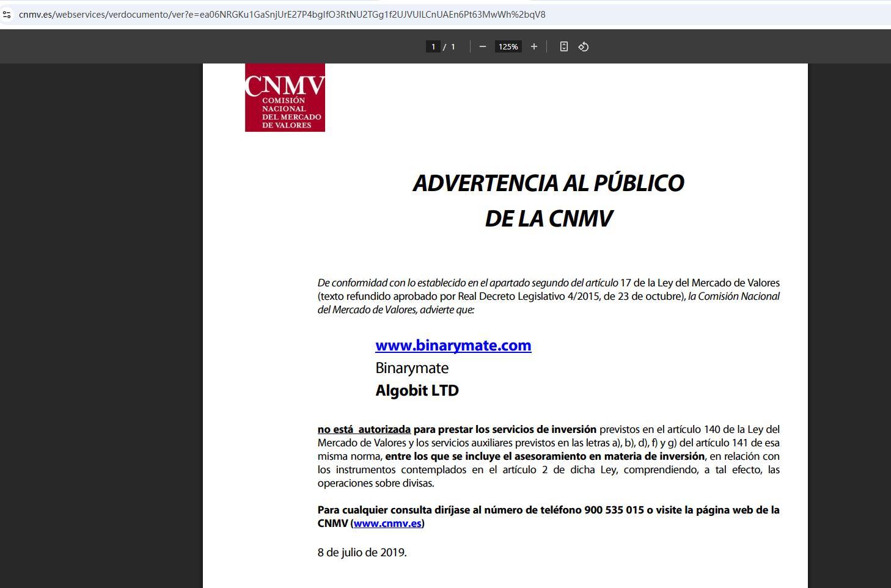
Task: Zoom in with the plus button
Action: pyautogui.click(x=534, y=46)
